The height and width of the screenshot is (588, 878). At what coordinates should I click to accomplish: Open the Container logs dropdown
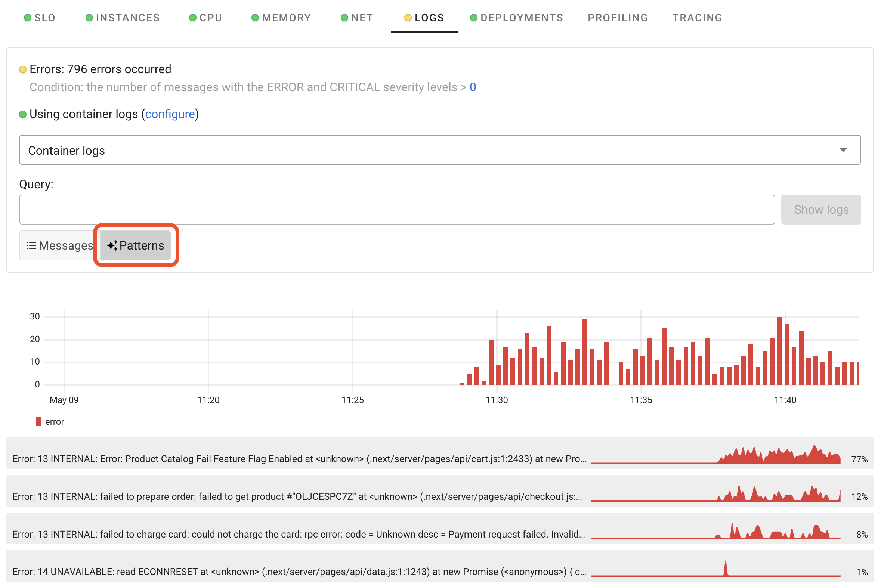[440, 150]
